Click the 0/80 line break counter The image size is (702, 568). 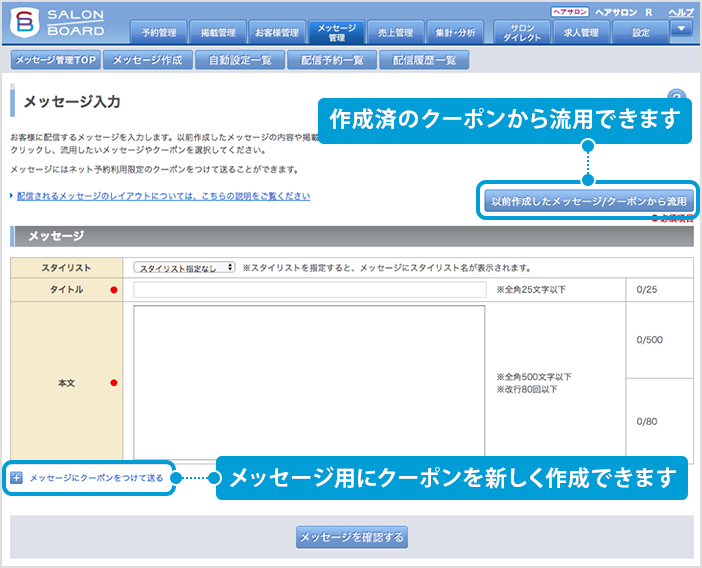click(x=646, y=421)
